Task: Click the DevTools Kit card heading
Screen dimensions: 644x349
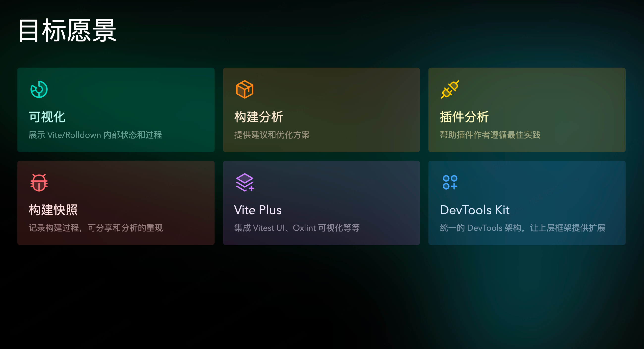Action: point(475,210)
